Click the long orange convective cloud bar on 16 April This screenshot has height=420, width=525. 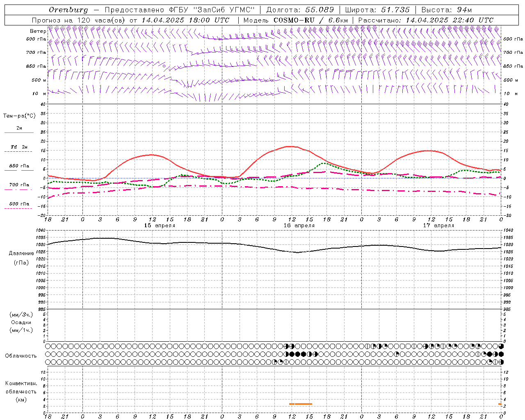pyautogui.click(x=304, y=404)
